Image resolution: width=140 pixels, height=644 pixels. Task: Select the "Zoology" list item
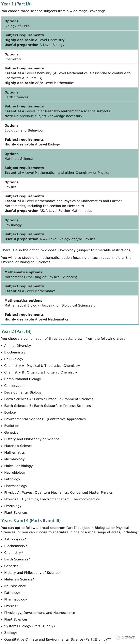[11, 633]
